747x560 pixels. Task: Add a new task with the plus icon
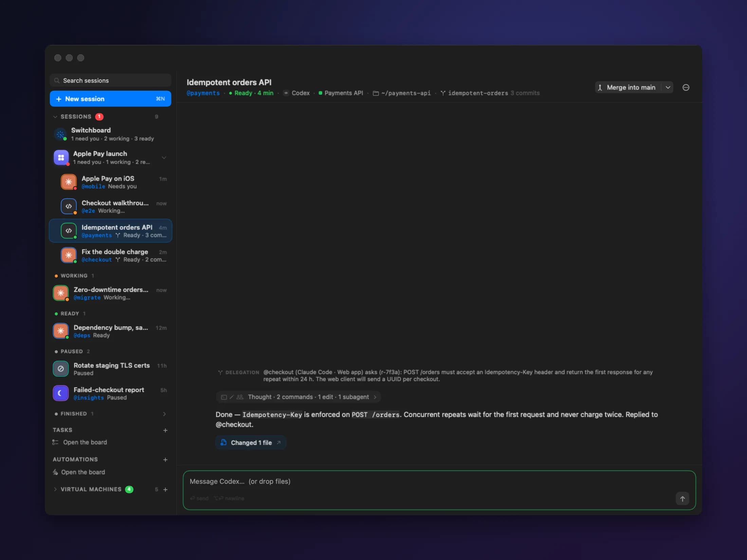pyautogui.click(x=165, y=430)
